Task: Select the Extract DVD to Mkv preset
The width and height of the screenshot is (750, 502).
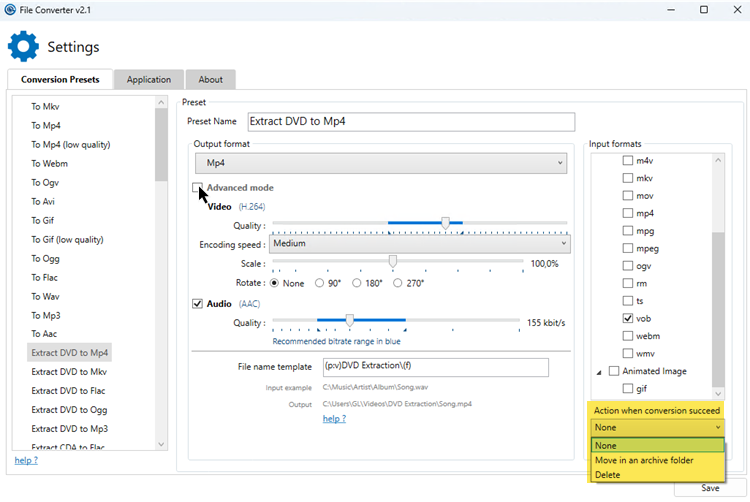Action: coord(70,371)
